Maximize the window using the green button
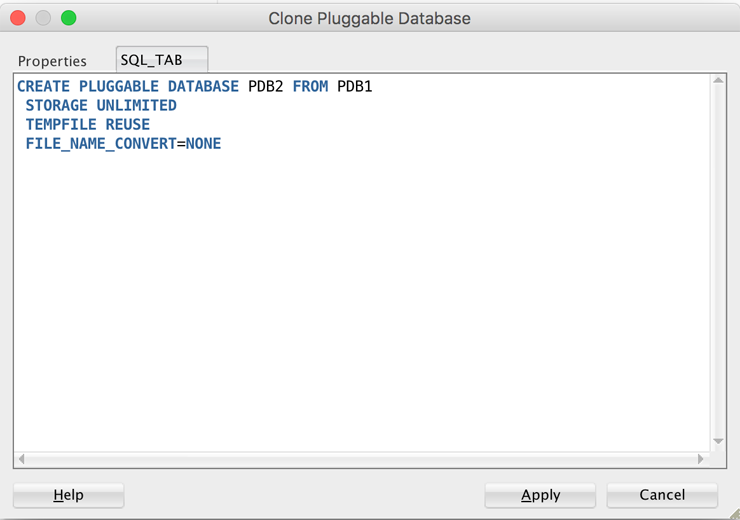740x520 pixels. (x=68, y=18)
